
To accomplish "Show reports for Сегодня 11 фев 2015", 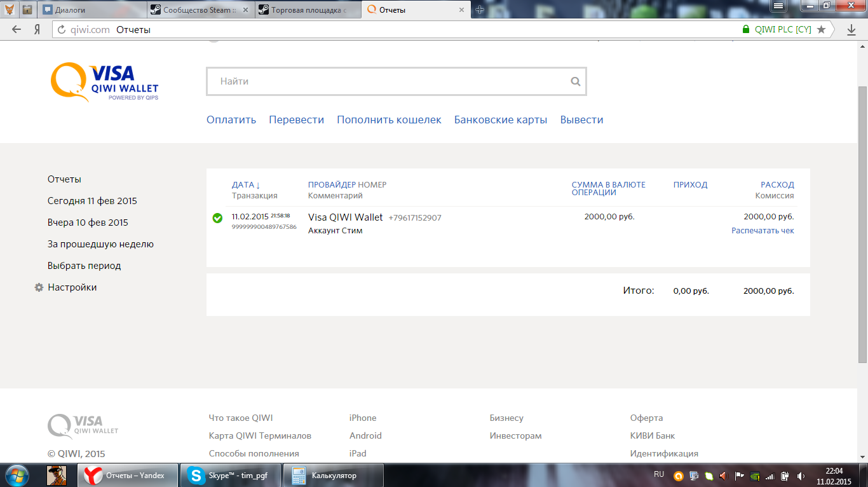I will pos(92,201).
